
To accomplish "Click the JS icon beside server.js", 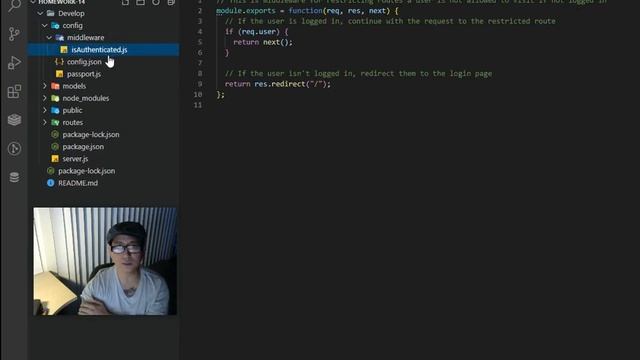I will point(55,159).
